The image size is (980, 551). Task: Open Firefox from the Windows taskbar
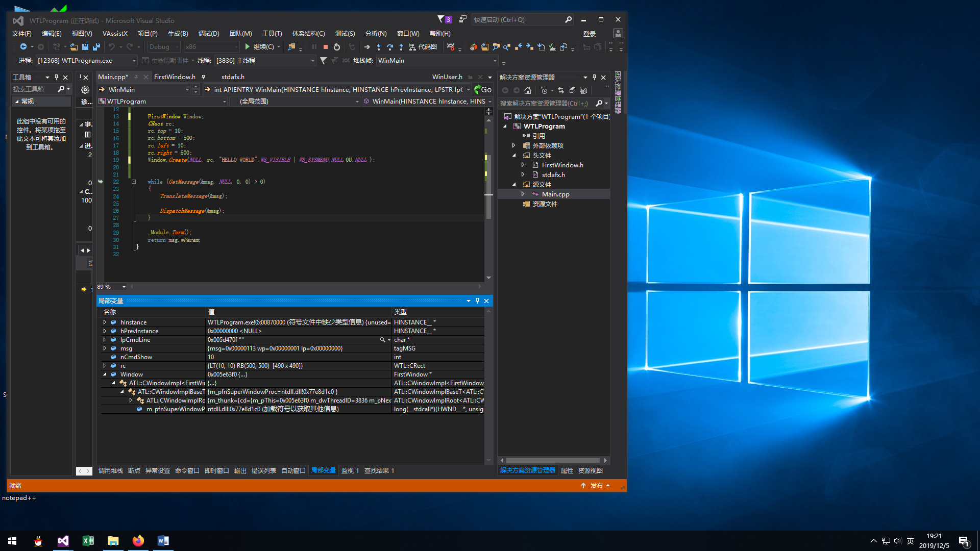click(x=138, y=541)
